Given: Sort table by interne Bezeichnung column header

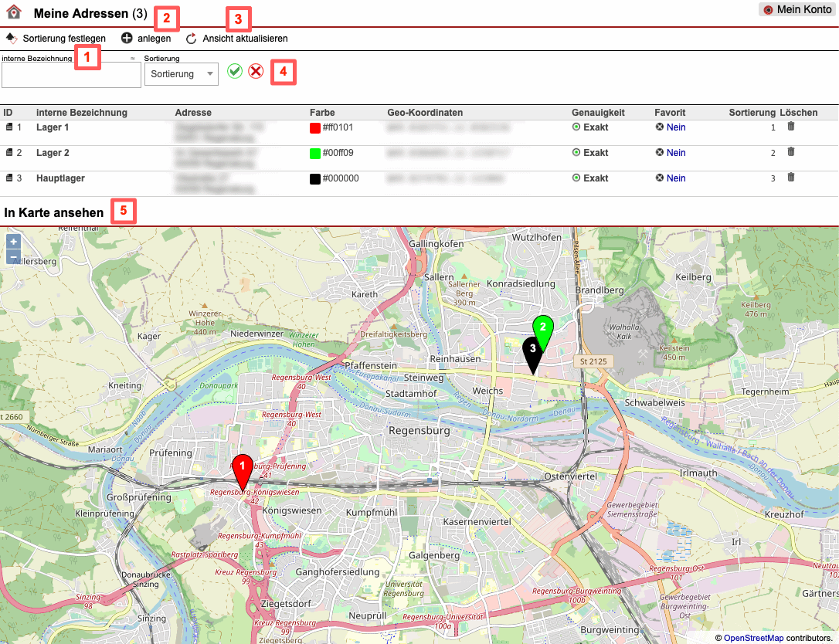Looking at the screenshot, I should point(81,113).
